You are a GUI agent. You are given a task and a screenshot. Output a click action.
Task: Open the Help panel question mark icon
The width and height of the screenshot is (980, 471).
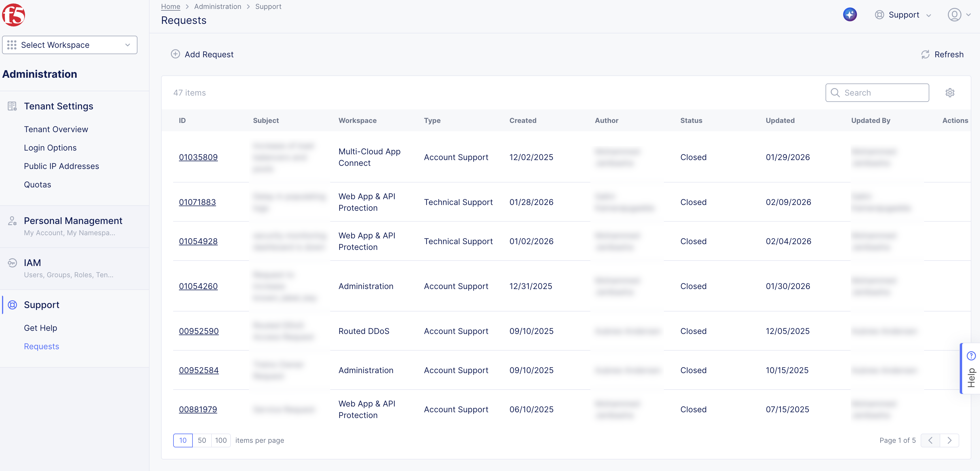(x=971, y=356)
